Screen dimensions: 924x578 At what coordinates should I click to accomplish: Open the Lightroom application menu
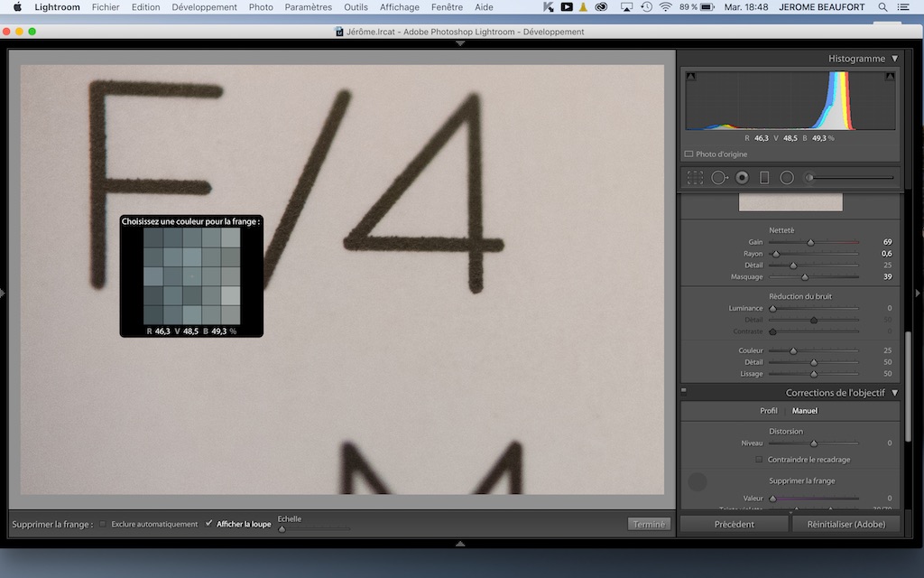[57, 7]
